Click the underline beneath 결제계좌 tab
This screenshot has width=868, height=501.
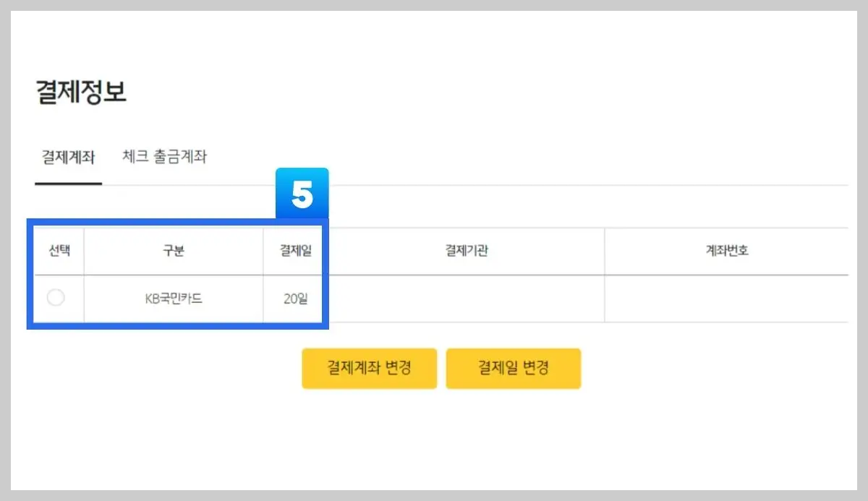67,184
